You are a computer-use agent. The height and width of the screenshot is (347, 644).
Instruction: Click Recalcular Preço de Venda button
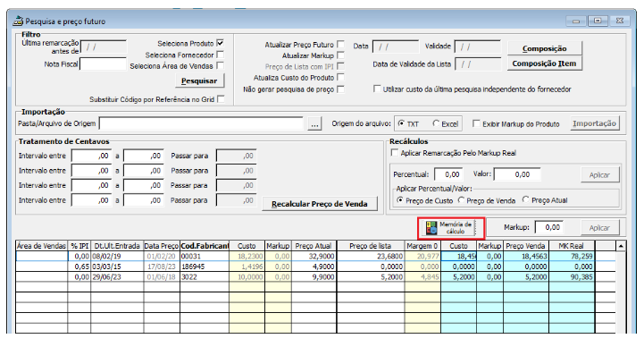(x=320, y=204)
